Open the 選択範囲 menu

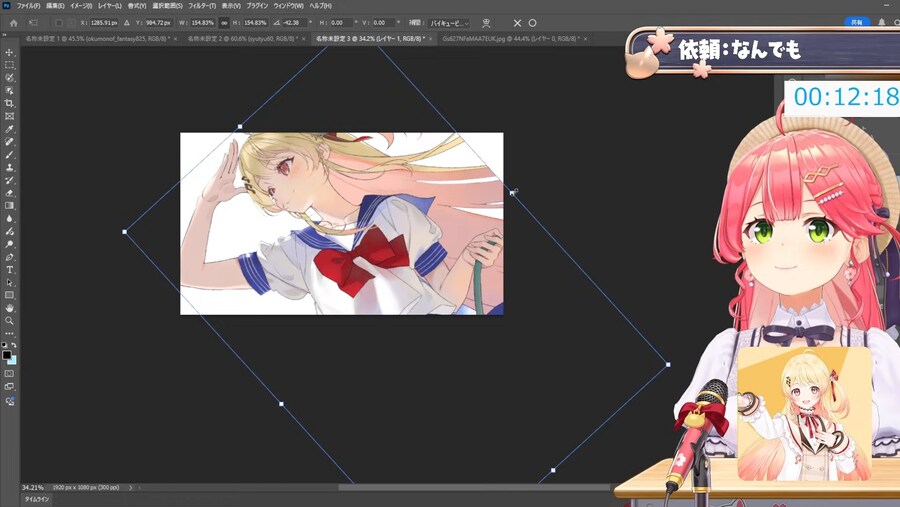(168, 6)
